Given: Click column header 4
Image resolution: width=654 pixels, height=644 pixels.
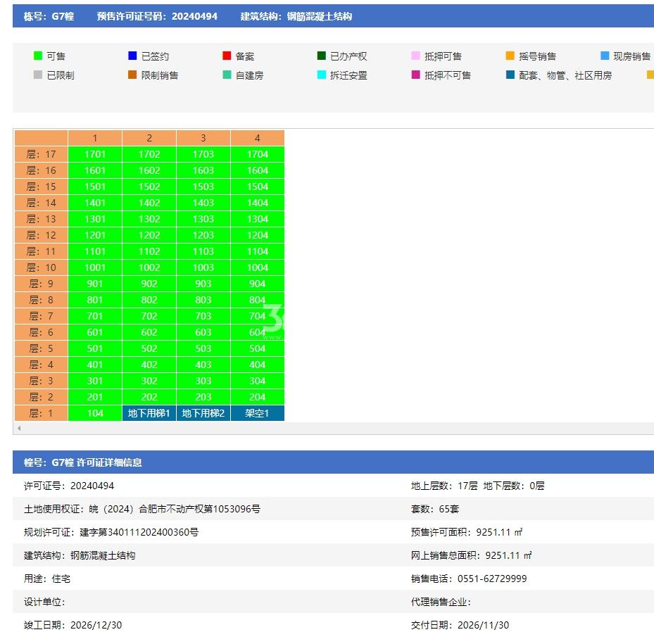Looking at the screenshot, I should [258, 138].
